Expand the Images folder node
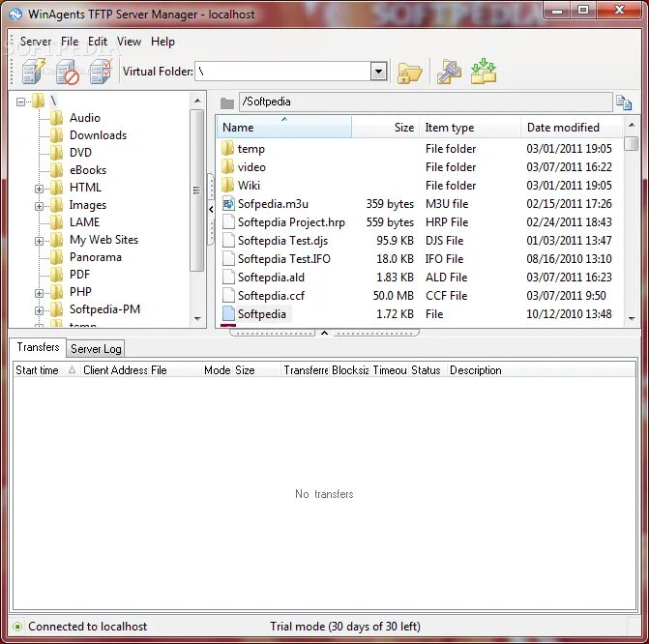 39,206
